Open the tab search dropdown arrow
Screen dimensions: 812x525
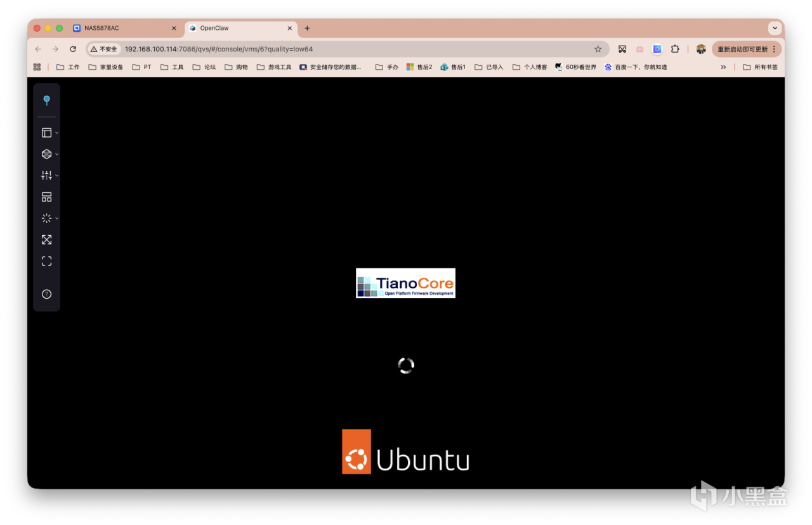[x=775, y=29]
